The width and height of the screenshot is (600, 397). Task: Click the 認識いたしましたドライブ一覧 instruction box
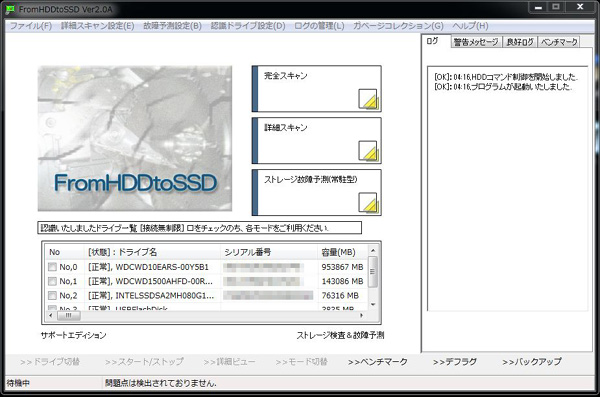199,228
